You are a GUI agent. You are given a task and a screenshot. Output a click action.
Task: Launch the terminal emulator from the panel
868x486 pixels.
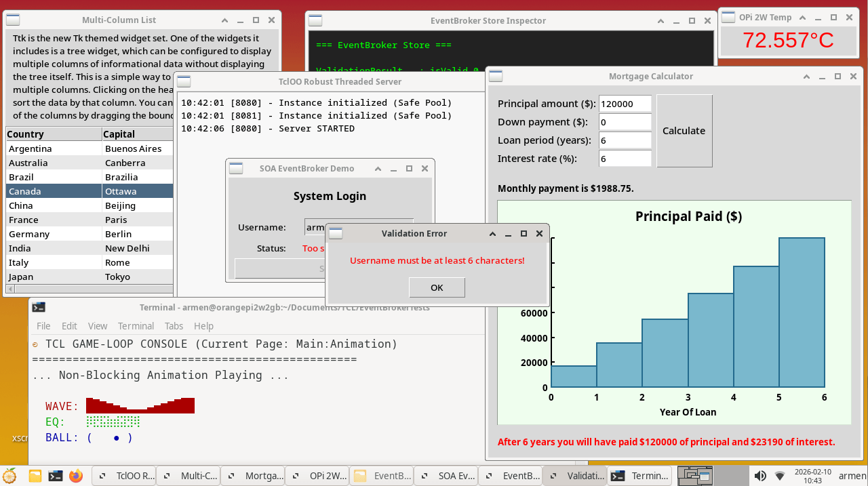point(56,476)
